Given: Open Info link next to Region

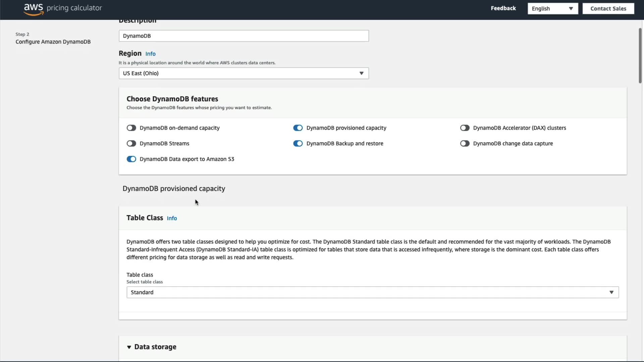Looking at the screenshot, I should coord(150,54).
